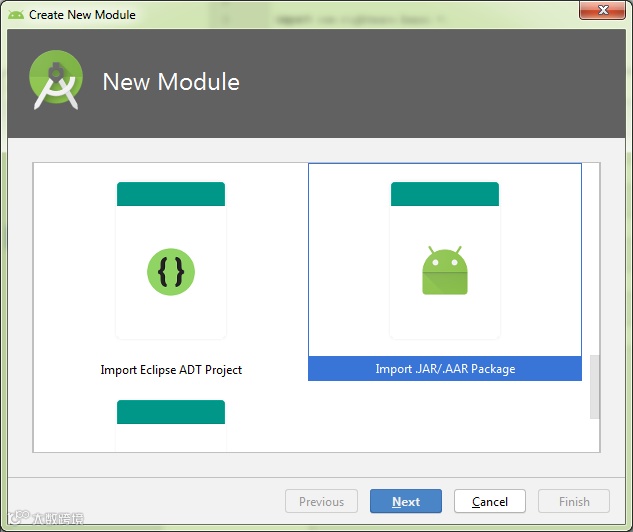Click the module list vertical scrollbar thumb
Screen dimensions: 633x532
(594, 387)
